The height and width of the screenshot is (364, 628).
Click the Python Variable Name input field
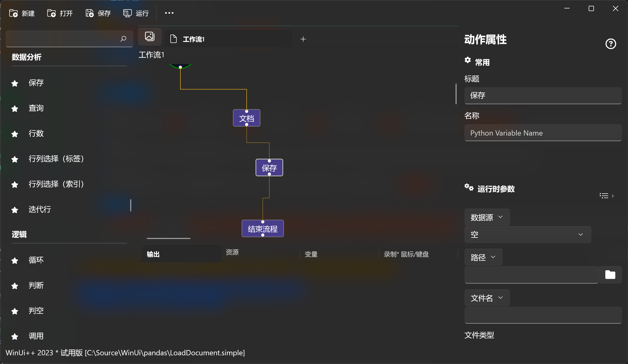[x=543, y=133]
